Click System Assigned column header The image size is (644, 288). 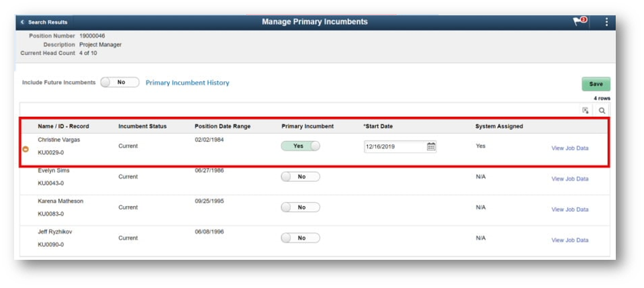[x=499, y=126]
